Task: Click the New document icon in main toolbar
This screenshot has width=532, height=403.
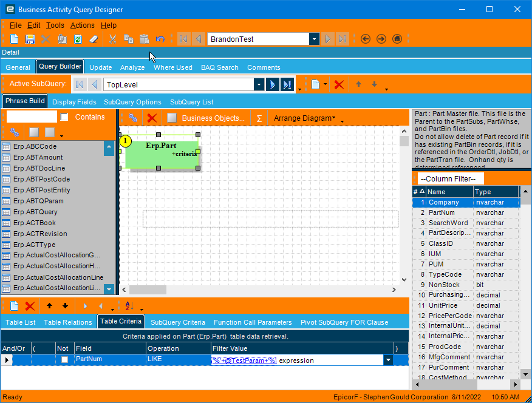Action: pos(14,39)
